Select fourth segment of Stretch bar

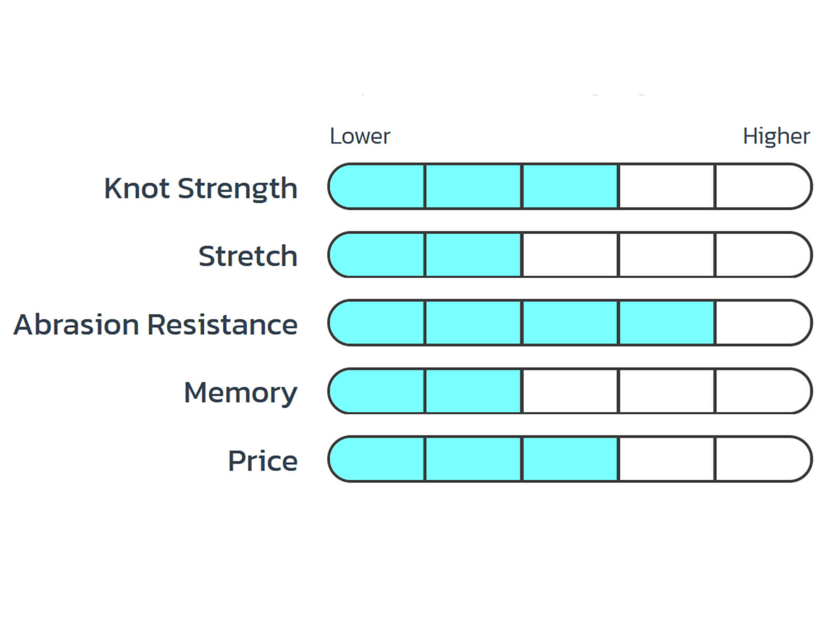click(x=667, y=255)
